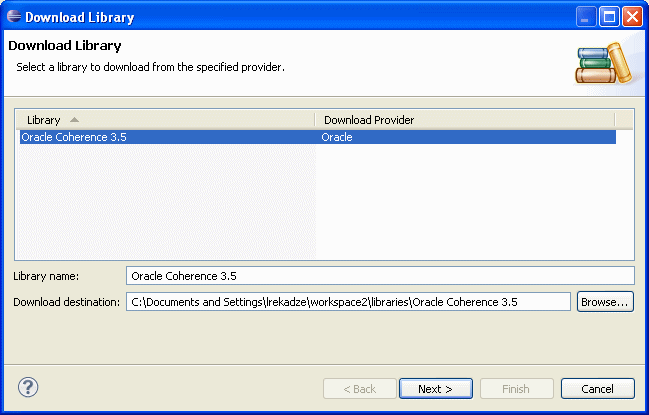Click the Download Provider column header

point(465,120)
